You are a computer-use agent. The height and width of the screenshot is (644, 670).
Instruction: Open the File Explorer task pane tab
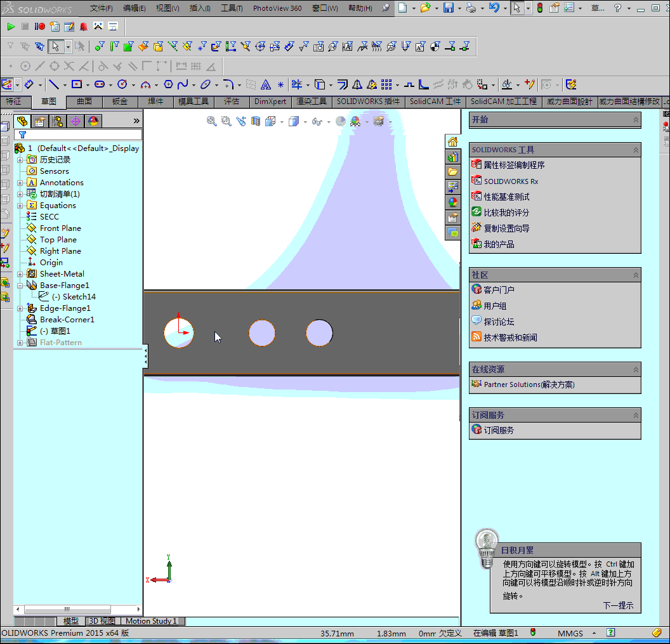point(453,172)
